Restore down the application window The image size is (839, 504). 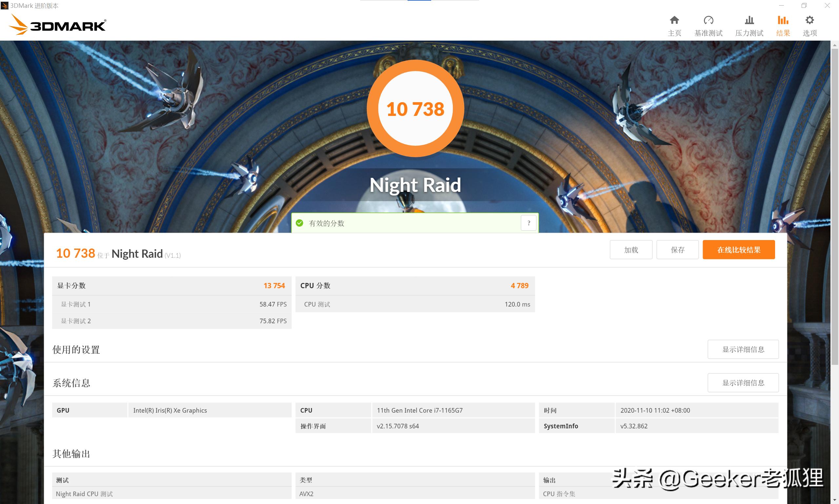(x=804, y=6)
